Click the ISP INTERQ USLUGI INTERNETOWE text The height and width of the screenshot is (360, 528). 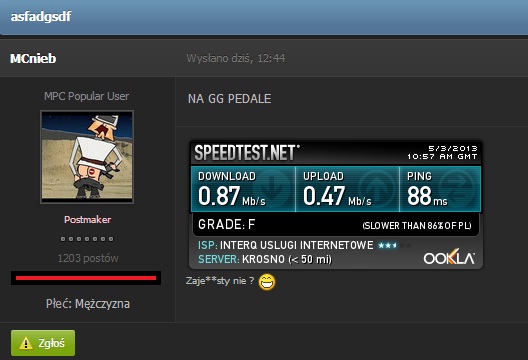pos(286,245)
